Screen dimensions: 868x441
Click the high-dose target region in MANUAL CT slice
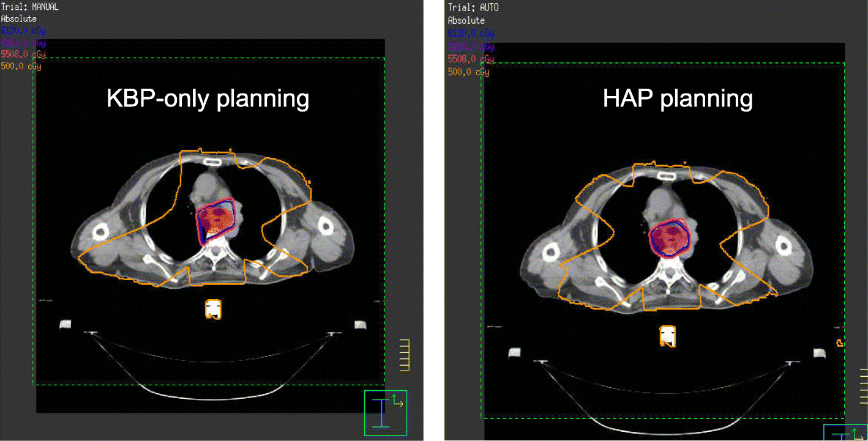[217, 222]
